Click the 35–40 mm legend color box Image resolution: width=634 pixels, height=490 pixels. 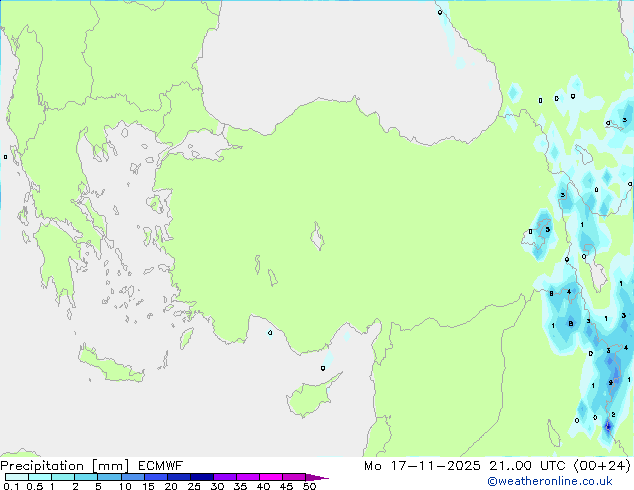(x=247, y=477)
